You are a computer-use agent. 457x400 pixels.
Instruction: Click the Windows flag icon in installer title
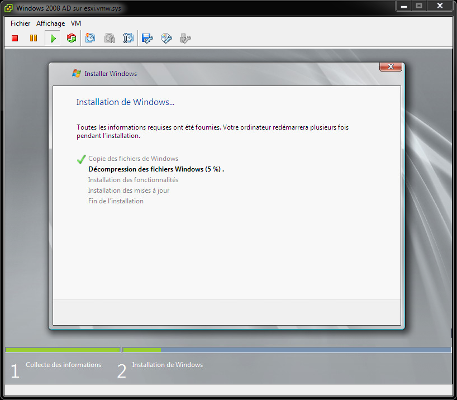(x=77, y=73)
